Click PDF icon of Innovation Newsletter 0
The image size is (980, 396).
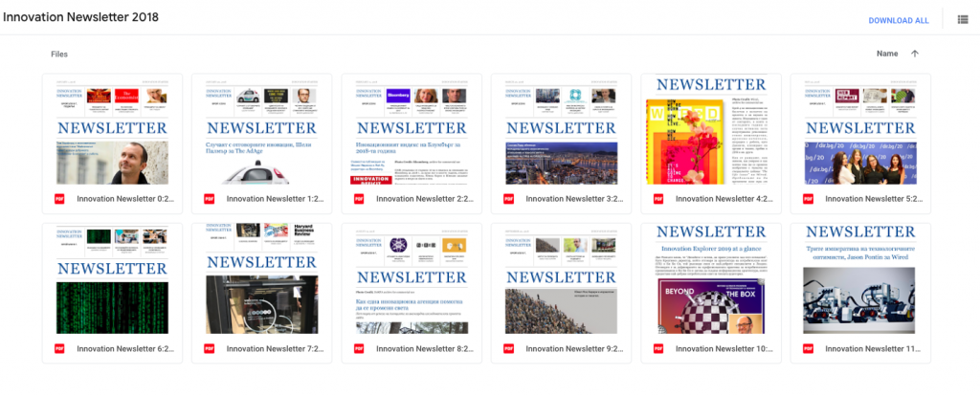point(59,199)
